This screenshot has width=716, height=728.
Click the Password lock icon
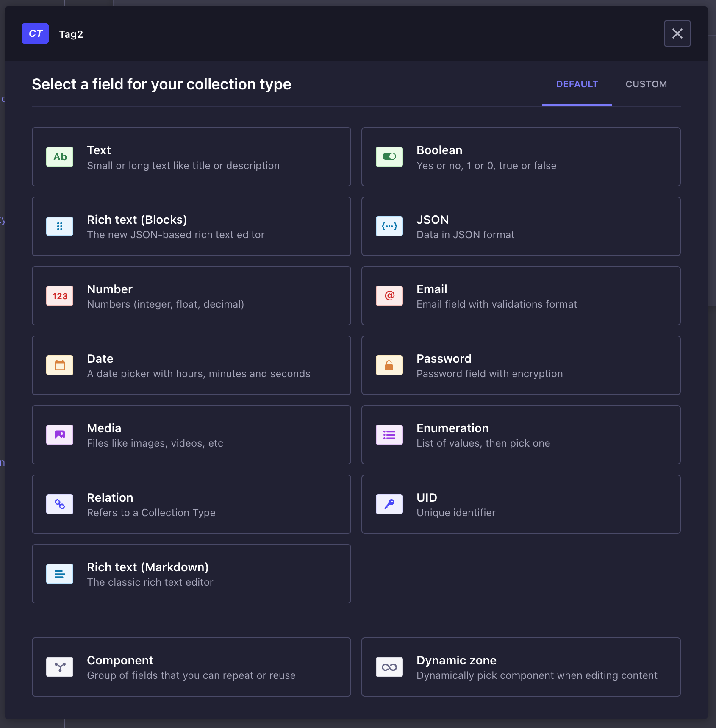389,365
